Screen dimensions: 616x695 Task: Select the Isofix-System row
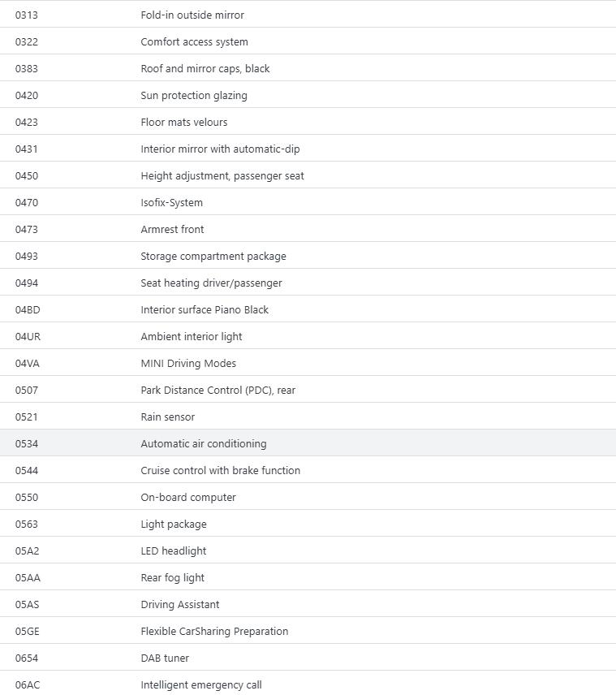click(171, 202)
